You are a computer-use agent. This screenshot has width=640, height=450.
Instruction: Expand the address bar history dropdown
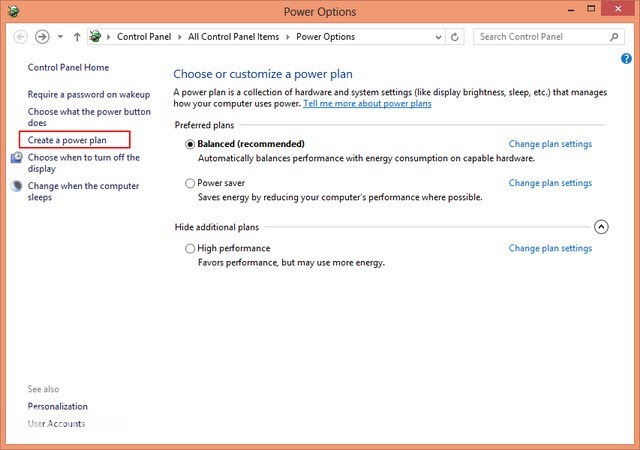click(438, 37)
